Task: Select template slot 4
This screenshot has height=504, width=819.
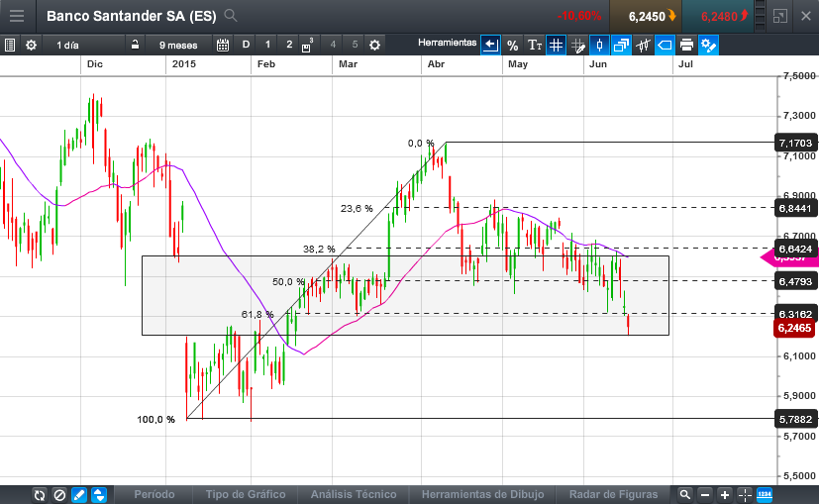Action: pyautogui.click(x=333, y=45)
